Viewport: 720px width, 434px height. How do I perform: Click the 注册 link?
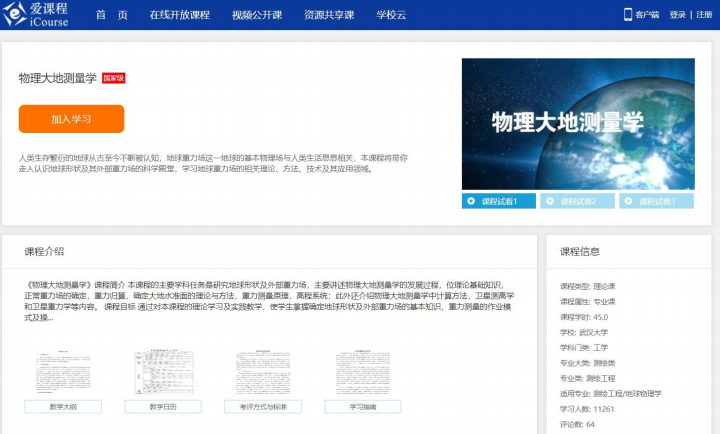(x=704, y=15)
